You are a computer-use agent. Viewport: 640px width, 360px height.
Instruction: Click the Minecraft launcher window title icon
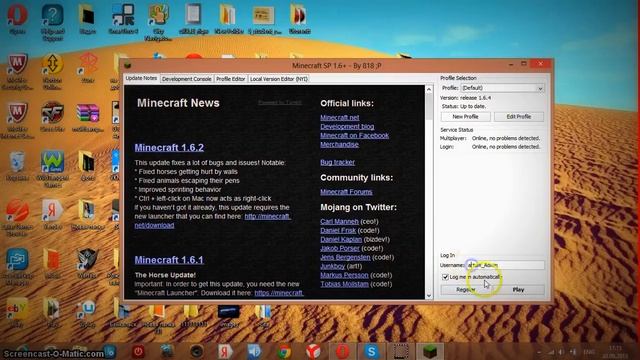click(x=128, y=65)
